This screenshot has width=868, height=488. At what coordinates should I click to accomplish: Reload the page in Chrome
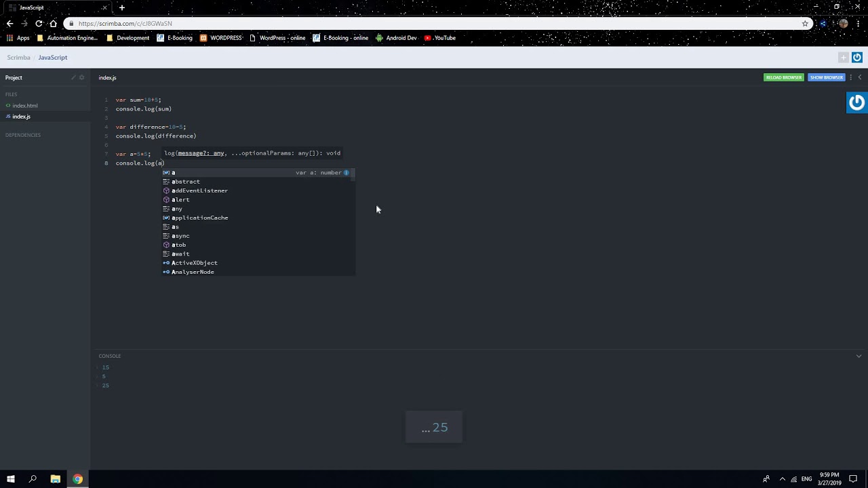click(x=39, y=23)
